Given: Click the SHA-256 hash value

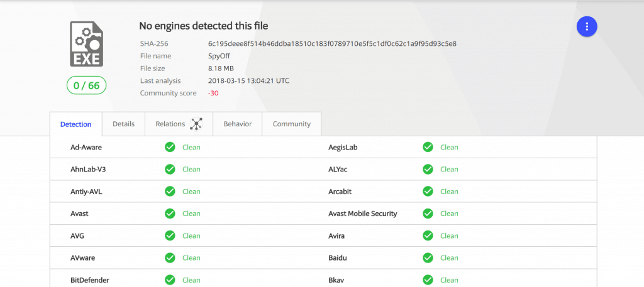Looking at the screenshot, I should click(332, 43).
